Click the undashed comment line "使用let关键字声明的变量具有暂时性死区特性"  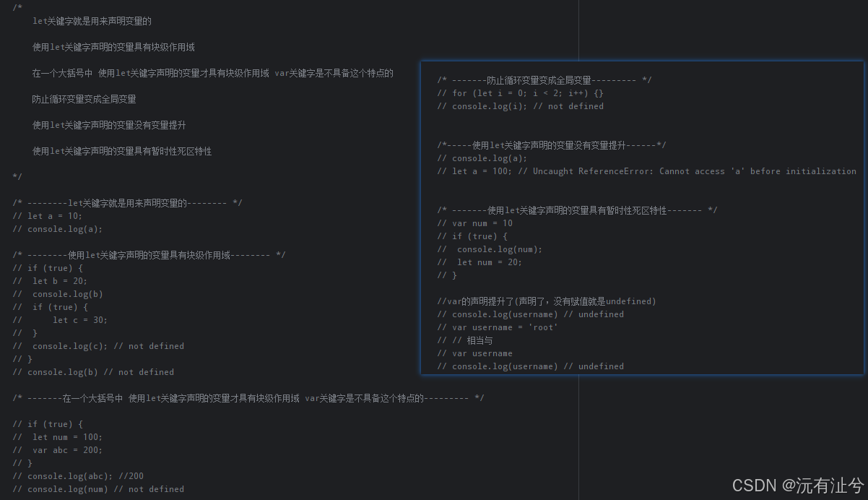click(x=122, y=151)
